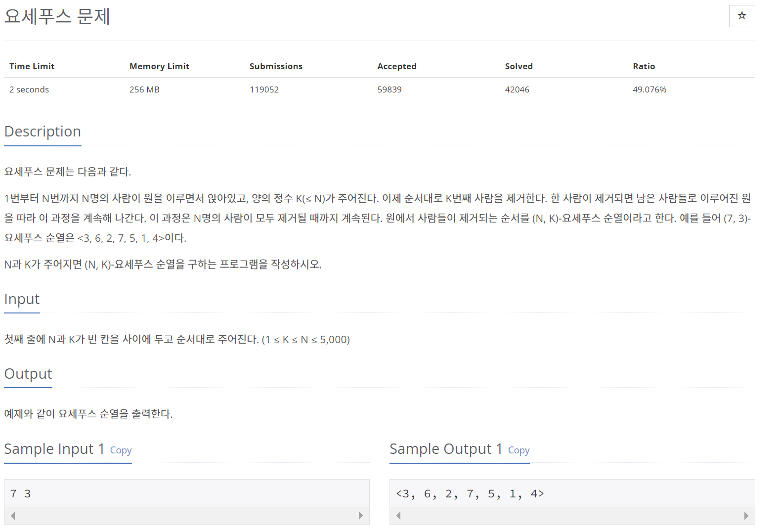Click the Solved column header

click(x=519, y=66)
